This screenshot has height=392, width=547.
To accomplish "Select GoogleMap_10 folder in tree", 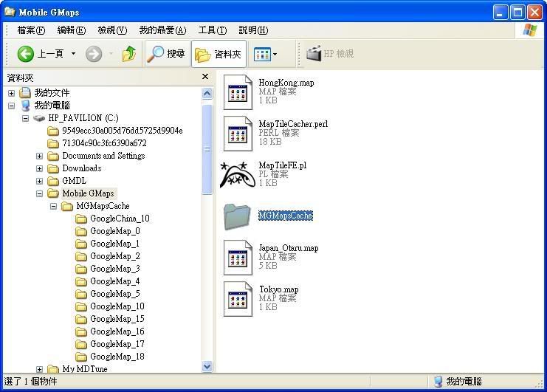I will 117,306.
